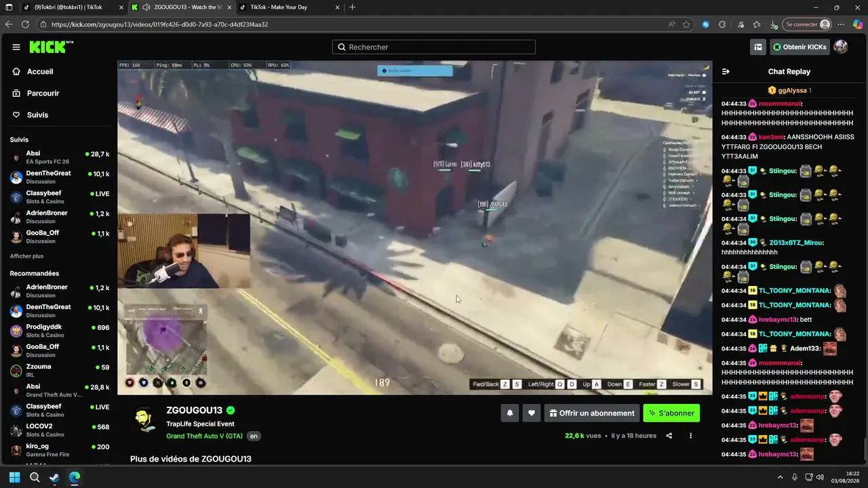Click Offrir un abonnement gift button
The height and width of the screenshot is (488, 868).
click(x=591, y=413)
